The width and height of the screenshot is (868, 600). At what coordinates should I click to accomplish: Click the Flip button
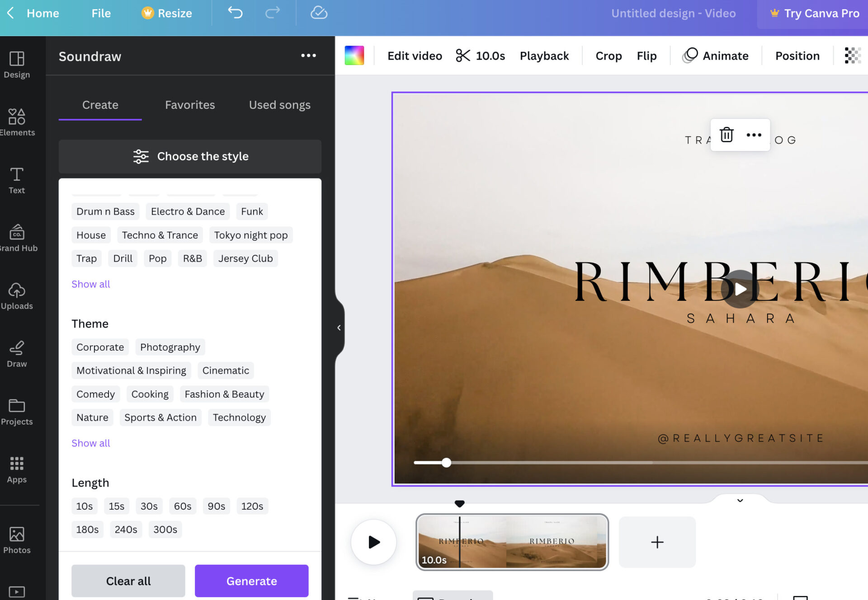[x=646, y=56]
